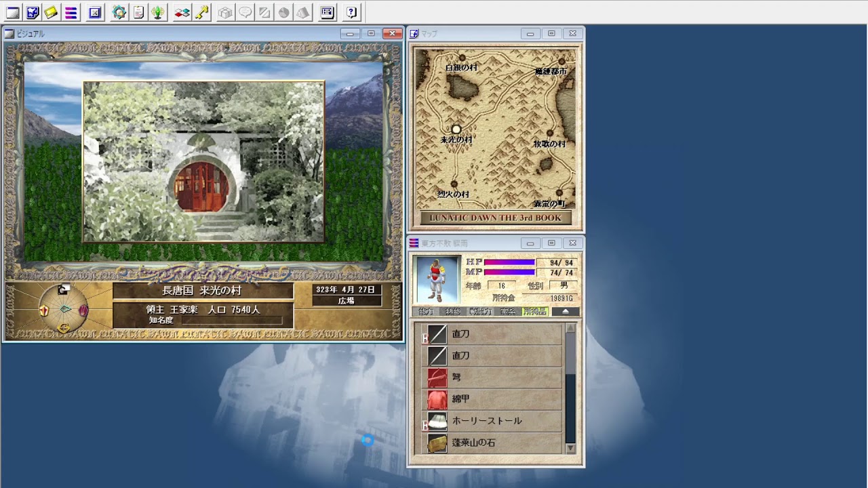Click the HP bar
The image size is (868, 488).
(x=510, y=262)
